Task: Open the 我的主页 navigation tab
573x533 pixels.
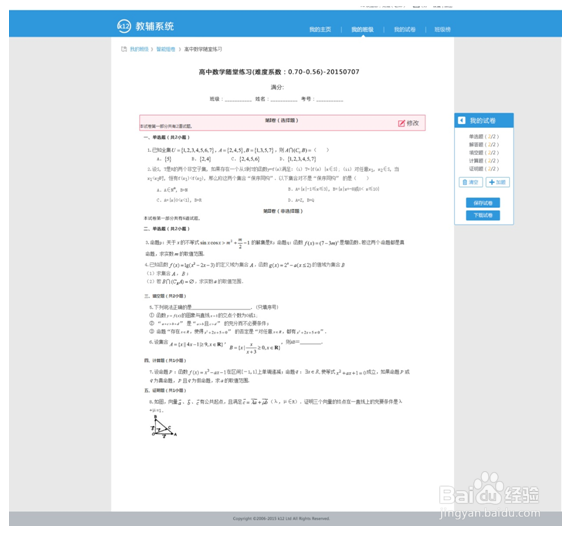Action: pos(320,30)
